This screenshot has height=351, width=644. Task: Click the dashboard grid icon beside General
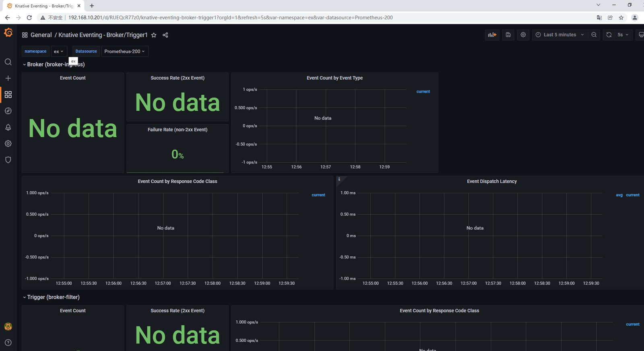[25, 35]
